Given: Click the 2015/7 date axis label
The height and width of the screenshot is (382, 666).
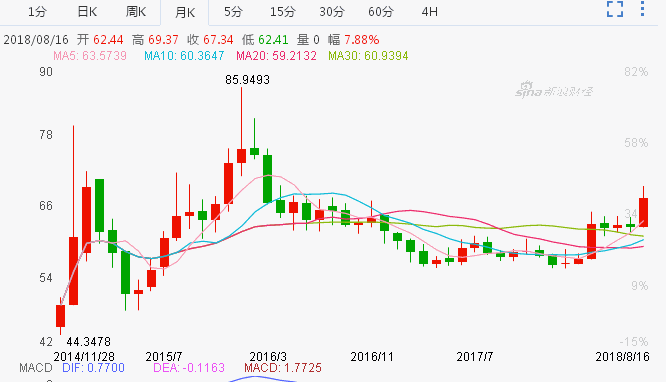Looking at the screenshot, I should pyautogui.click(x=164, y=357).
